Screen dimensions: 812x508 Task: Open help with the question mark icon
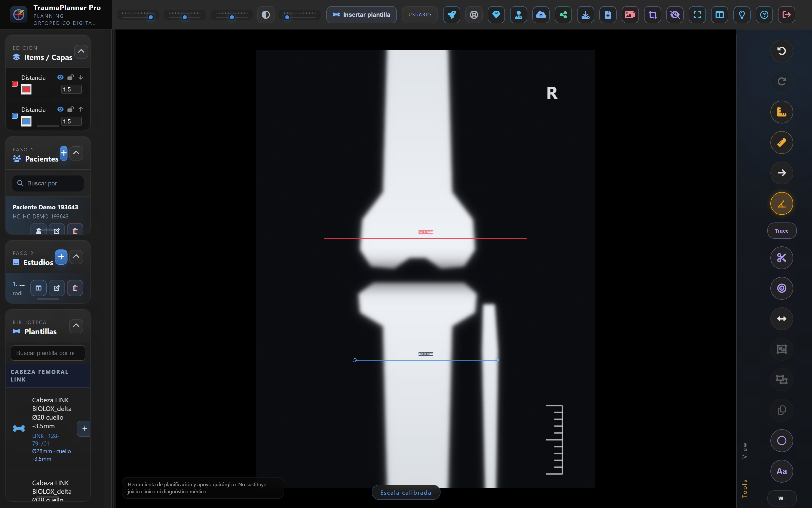[764, 15]
